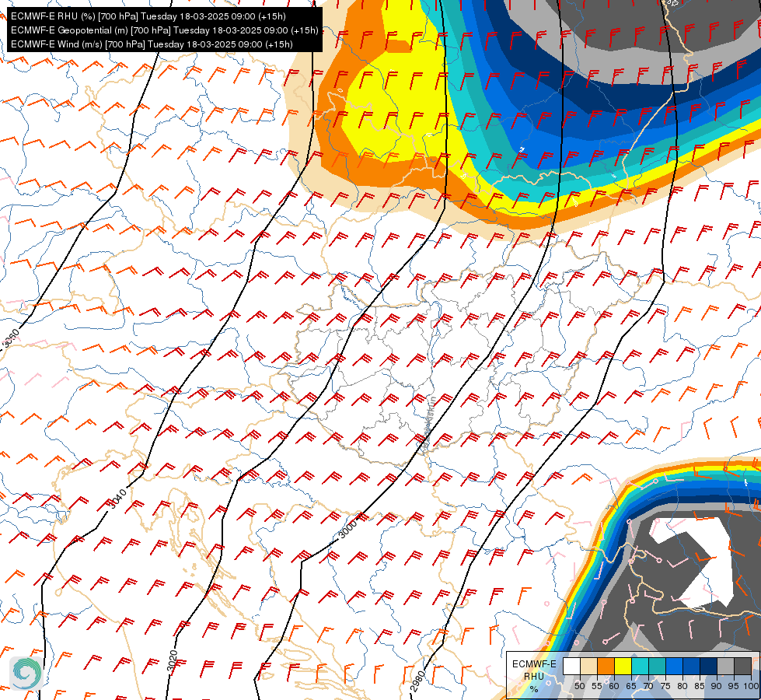Click the 95 tick label in the legend
The height and width of the screenshot is (700, 761).
733,686
